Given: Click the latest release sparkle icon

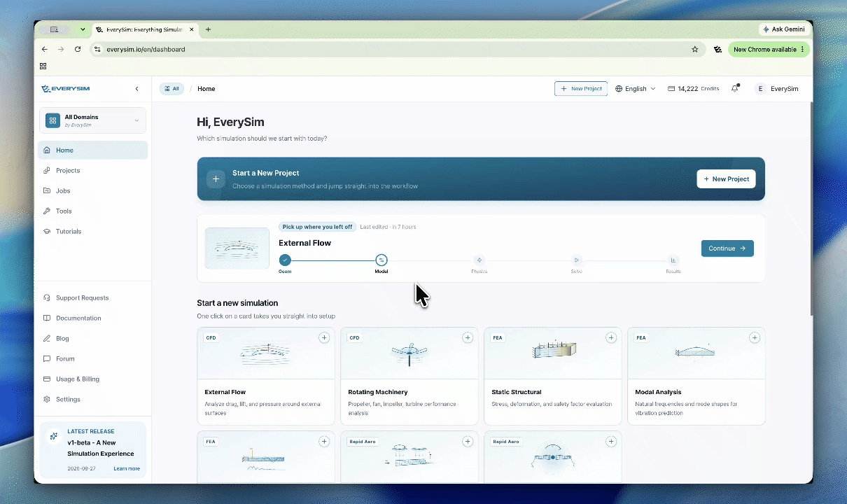Looking at the screenshot, I should click(x=54, y=437).
